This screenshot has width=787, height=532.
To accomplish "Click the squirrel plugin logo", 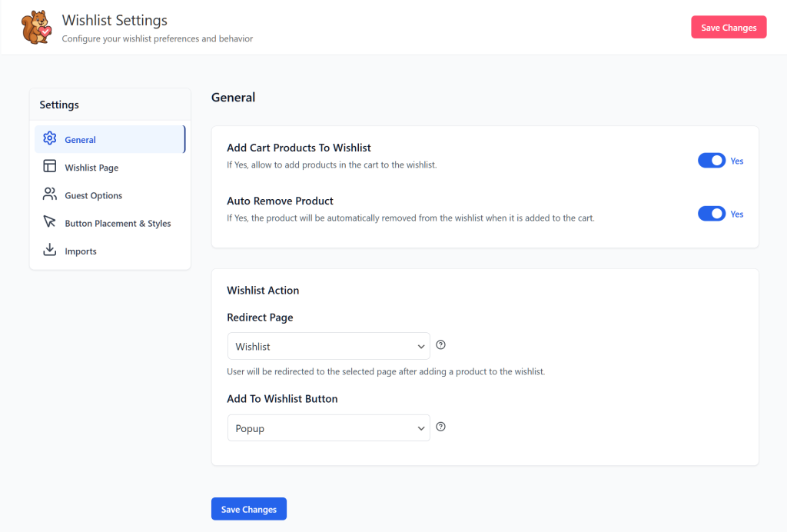I will coord(35,26).
